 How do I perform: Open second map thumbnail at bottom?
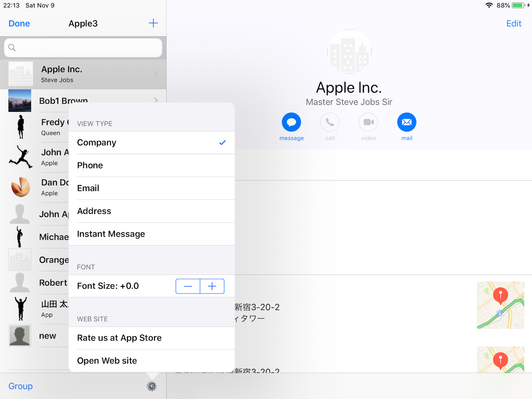pos(500,360)
